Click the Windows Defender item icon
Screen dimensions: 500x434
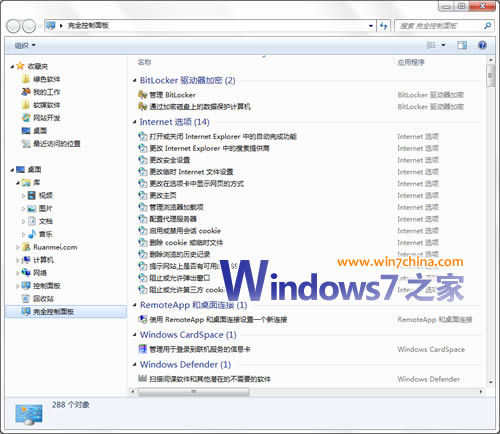pyautogui.click(x=142, y=378)
